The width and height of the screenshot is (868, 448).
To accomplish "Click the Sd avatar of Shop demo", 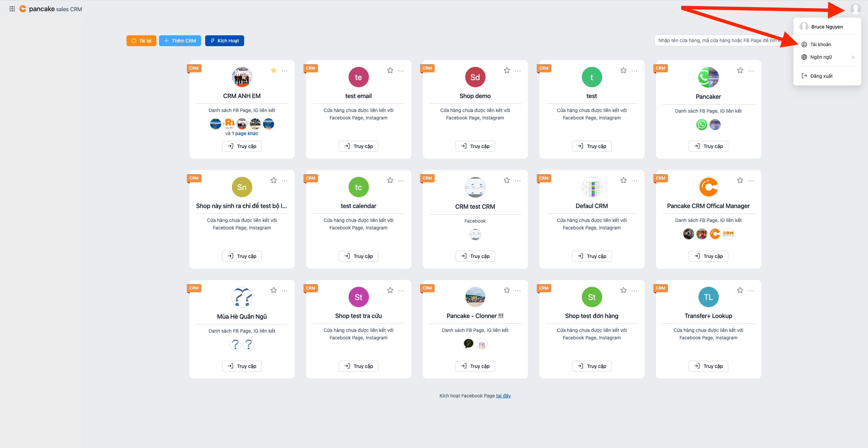I will (475, 77).
